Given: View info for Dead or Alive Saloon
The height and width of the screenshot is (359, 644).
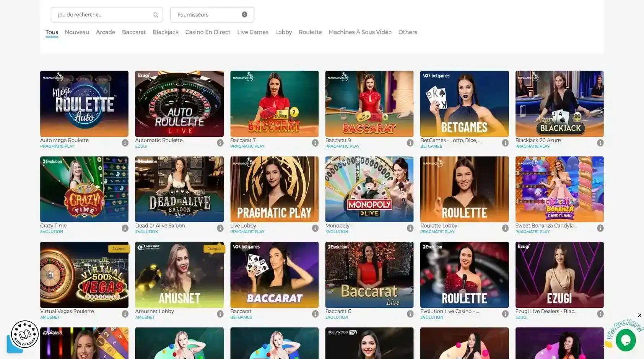Looking at the screenshot, I should click(x=220, y=228).
